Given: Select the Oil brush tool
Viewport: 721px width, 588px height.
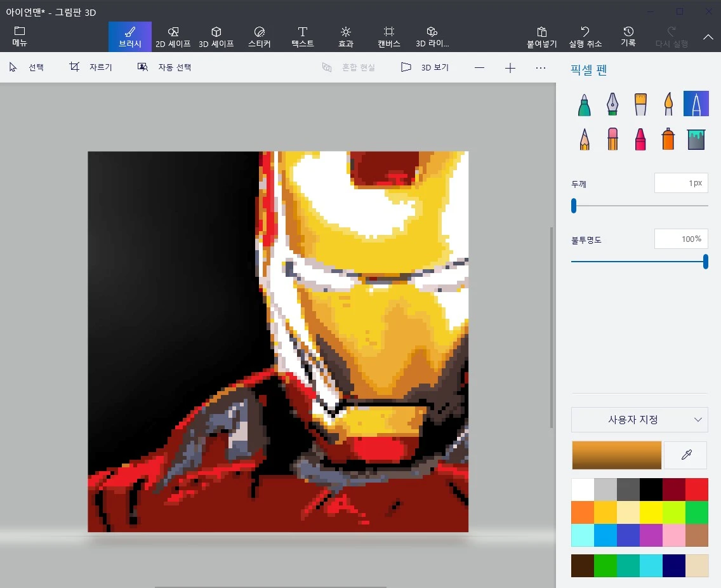Looking at the screenshot, I should (640, 104).
